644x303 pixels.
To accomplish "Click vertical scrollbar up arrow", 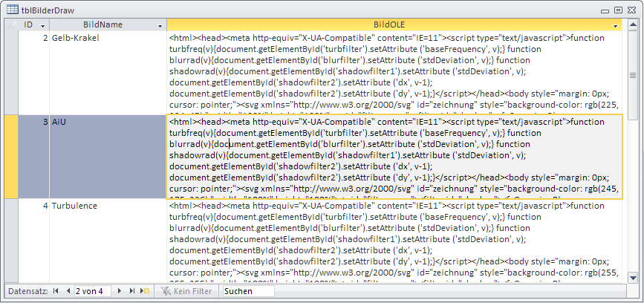I will (634, 25).
